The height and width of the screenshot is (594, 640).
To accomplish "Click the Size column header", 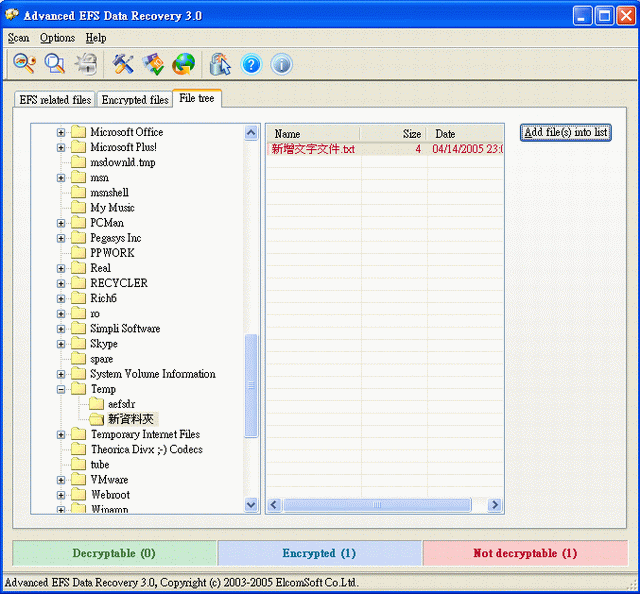I will 393,134.
